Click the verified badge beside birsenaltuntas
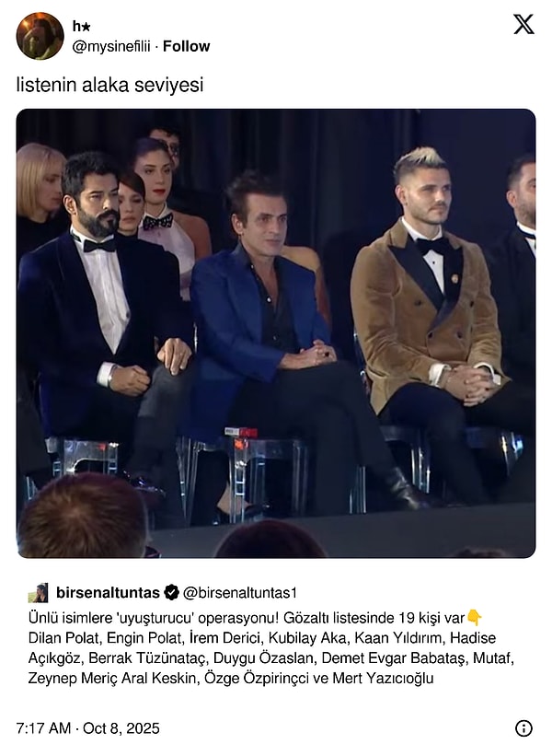The width and height of the screenshot is (552, 756). pyautogui.click(x=171, y=593)
